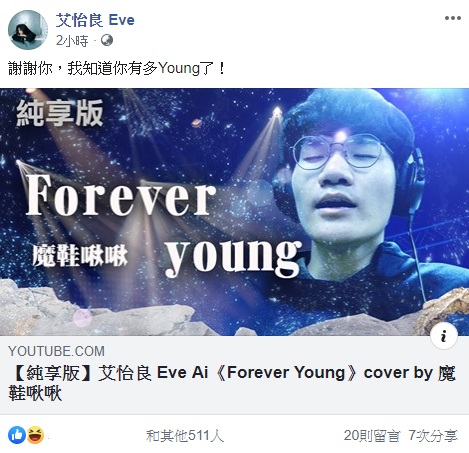Click the globe public privacy icon
The height and width of the screenshot is (453, 469).
[x=107, y=40]
